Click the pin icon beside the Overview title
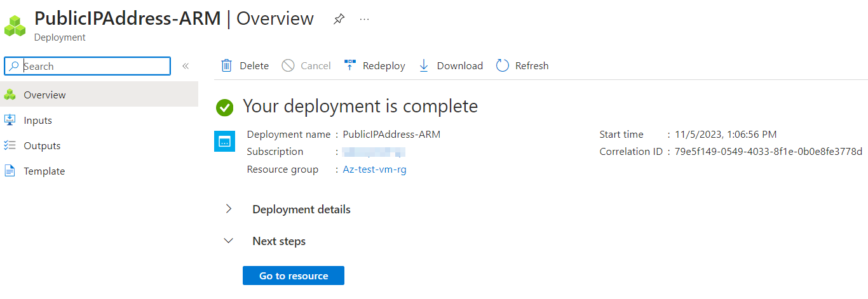 click(339, 20)
